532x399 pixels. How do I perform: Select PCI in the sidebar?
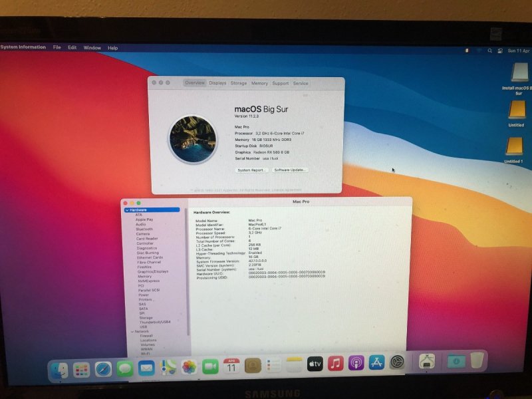(141, 286)
